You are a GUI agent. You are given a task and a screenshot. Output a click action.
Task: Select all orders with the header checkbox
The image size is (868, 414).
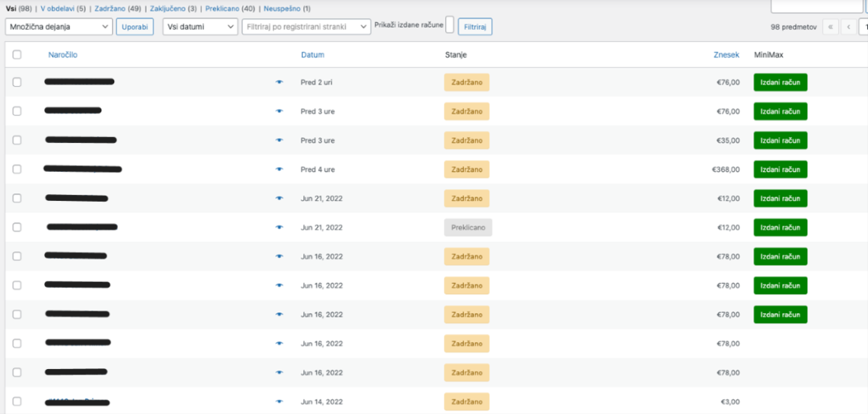tap(17, 55)
